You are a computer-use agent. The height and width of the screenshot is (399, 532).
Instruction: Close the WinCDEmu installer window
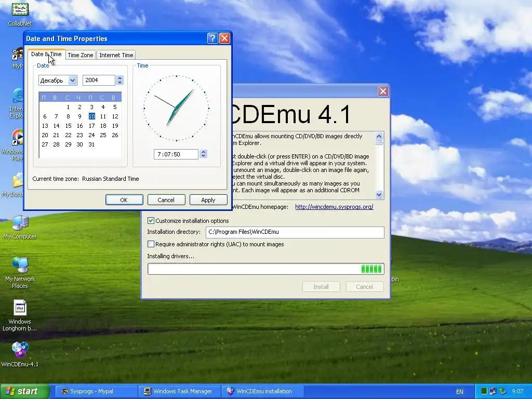383,91
